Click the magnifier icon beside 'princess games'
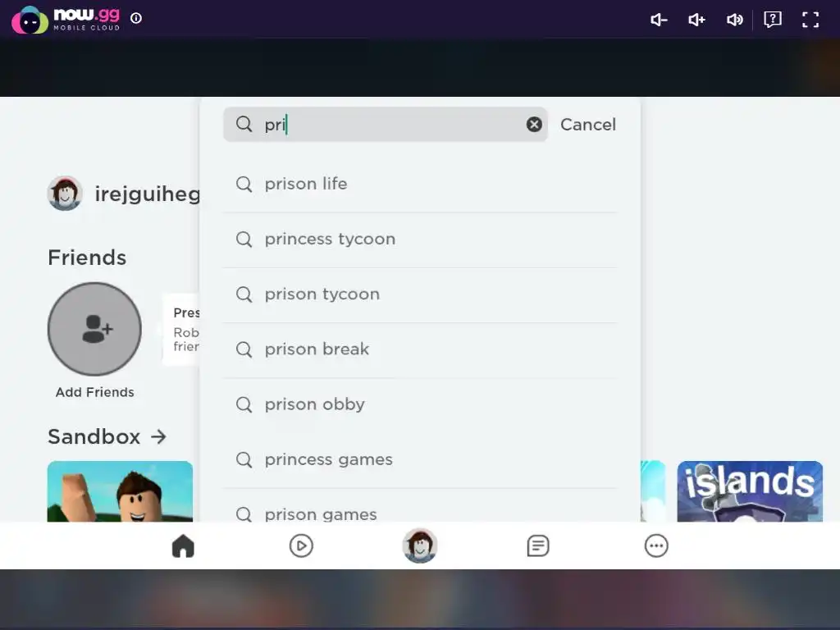 coord(244,459)
